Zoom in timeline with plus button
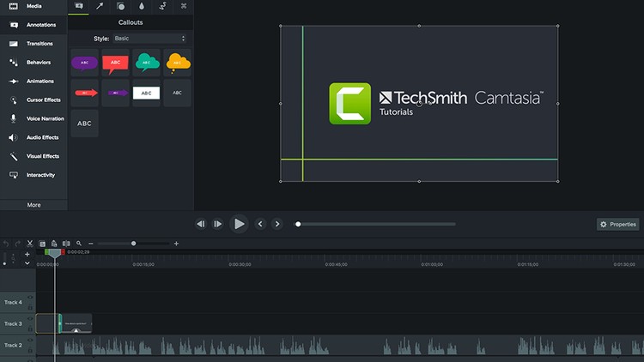644x362 pixels. click(176, 244)
